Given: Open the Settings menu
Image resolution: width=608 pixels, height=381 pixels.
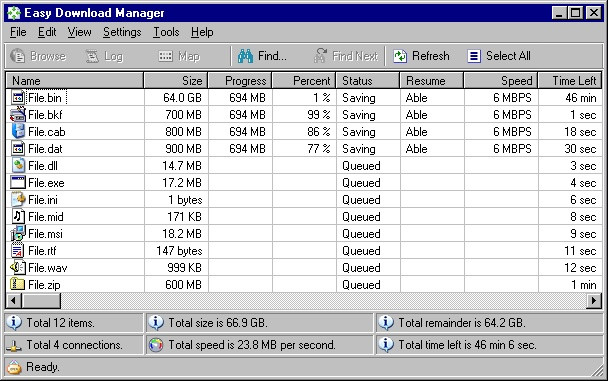Looking at the screenshot, I should (122, 32).
